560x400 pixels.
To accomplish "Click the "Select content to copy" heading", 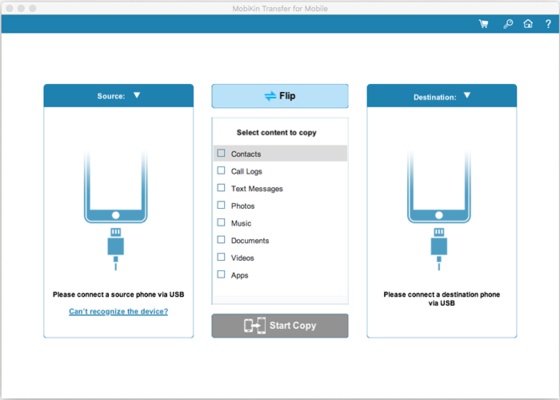I will point(276,132).
